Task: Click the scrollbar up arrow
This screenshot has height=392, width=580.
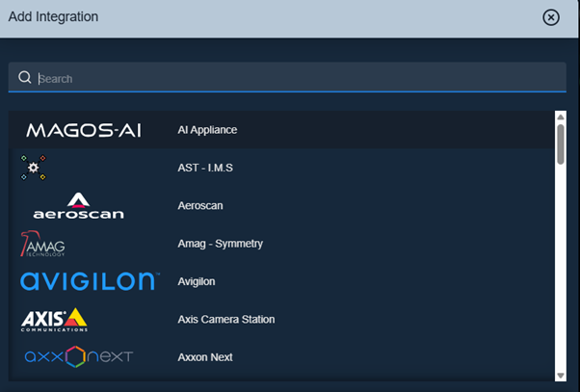Action: [561, 117]
